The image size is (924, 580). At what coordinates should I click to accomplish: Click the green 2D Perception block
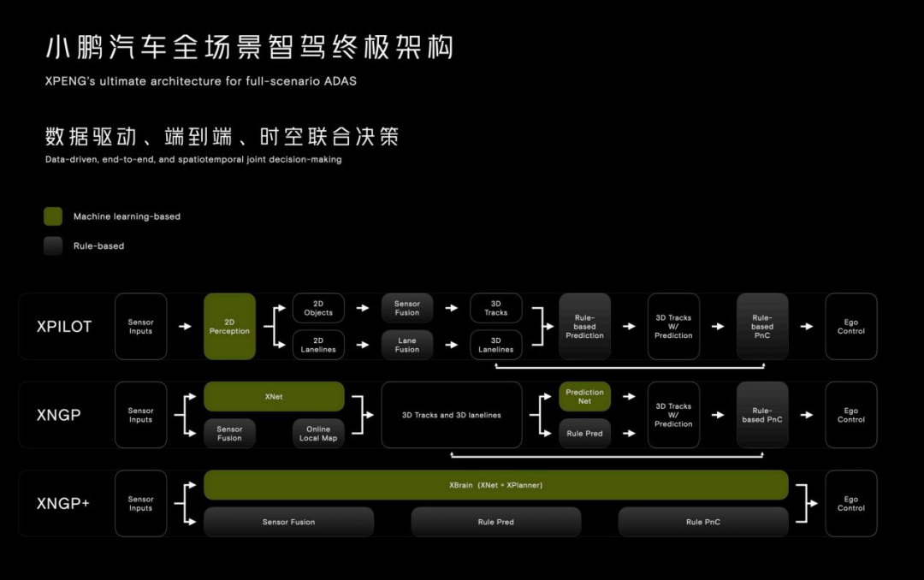coord(230,327)
